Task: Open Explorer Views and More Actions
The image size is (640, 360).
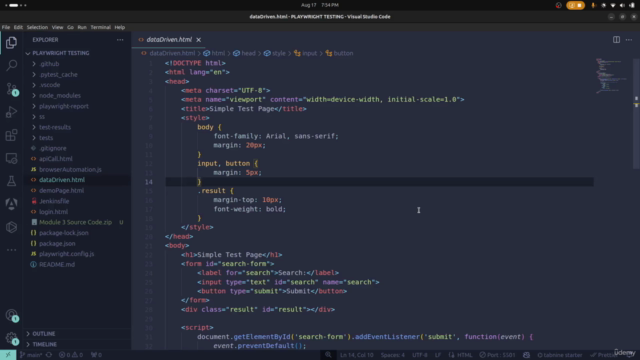Action: coord(120,40)
